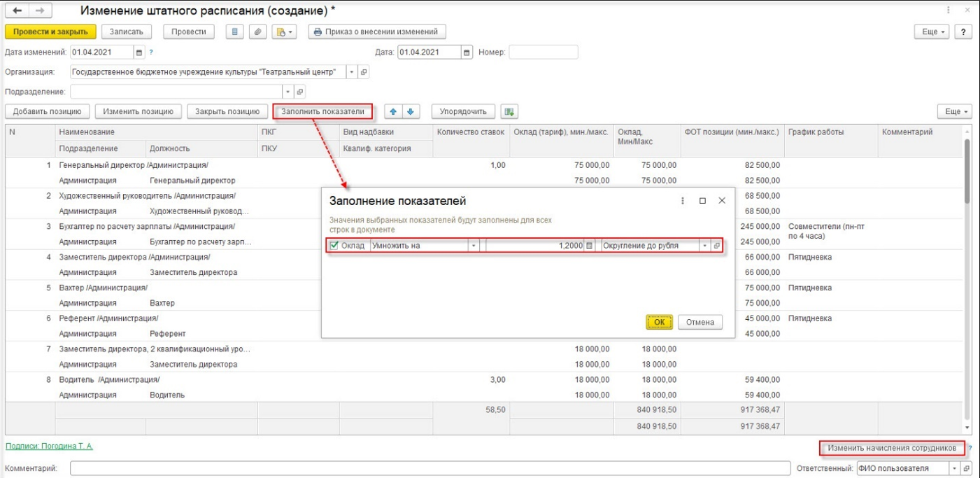Click the help question mark button at top right
Viewport: 980px width, 478px height.
pyautogui.click(x=964, y=31)
